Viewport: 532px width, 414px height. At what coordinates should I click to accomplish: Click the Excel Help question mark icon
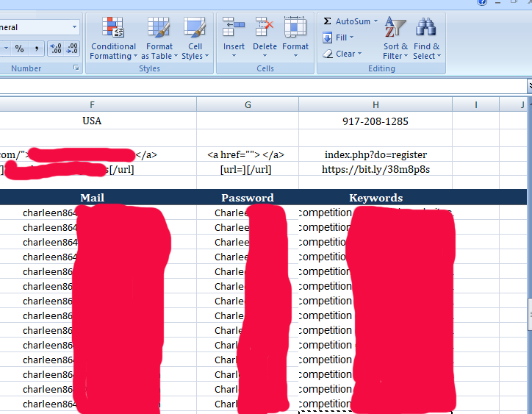[x=482, y=2]
